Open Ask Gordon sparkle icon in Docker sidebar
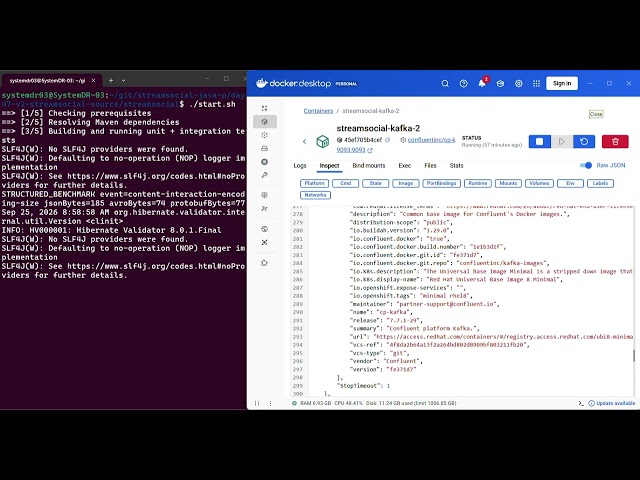The image size is (640, 480). [x=264, y=108]
